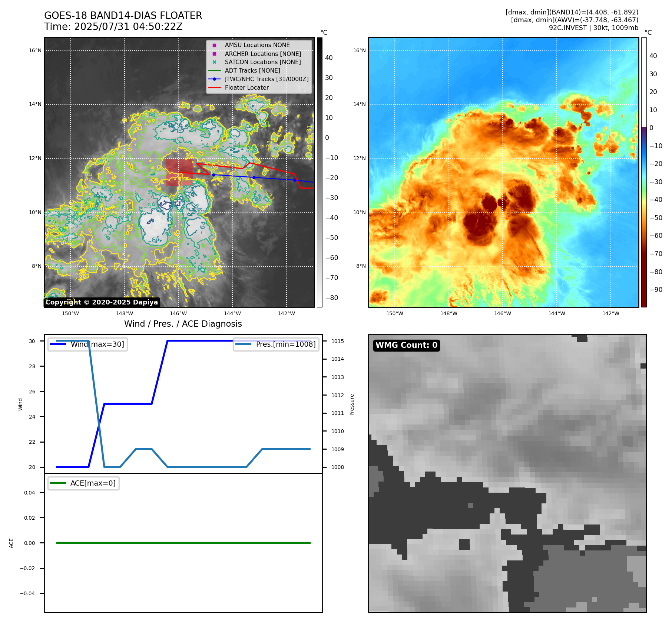Image resolution: width=672 pixels, height=626 pixels.
Task: Click the blue JTWC/NHC track line sample
Action: pyautogui.click(x=214, y=79)
